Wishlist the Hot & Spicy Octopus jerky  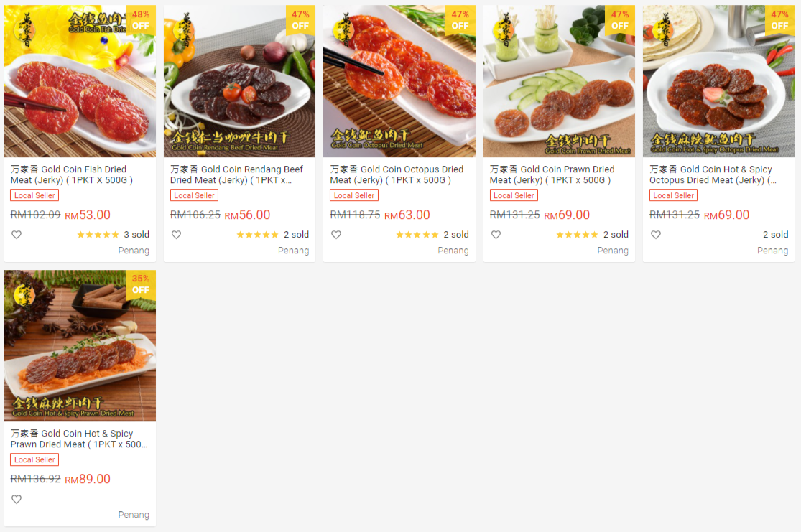point(655,235)
